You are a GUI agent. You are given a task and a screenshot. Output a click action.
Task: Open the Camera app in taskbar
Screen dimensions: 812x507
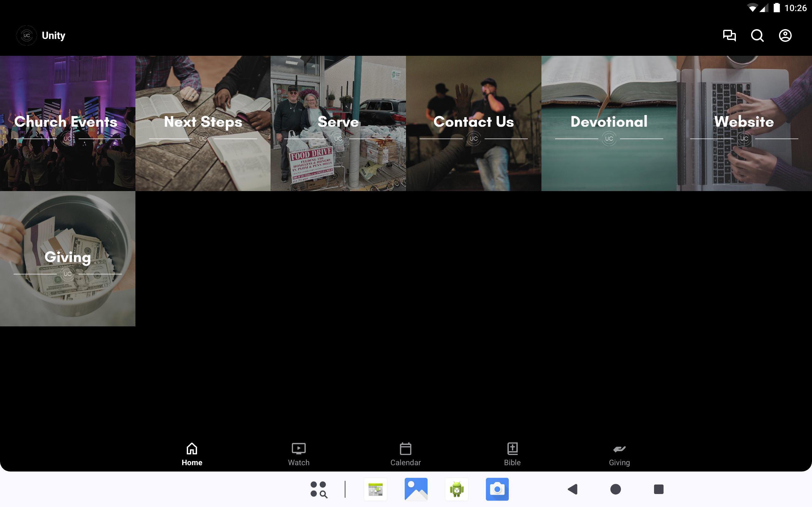point(497,489)
